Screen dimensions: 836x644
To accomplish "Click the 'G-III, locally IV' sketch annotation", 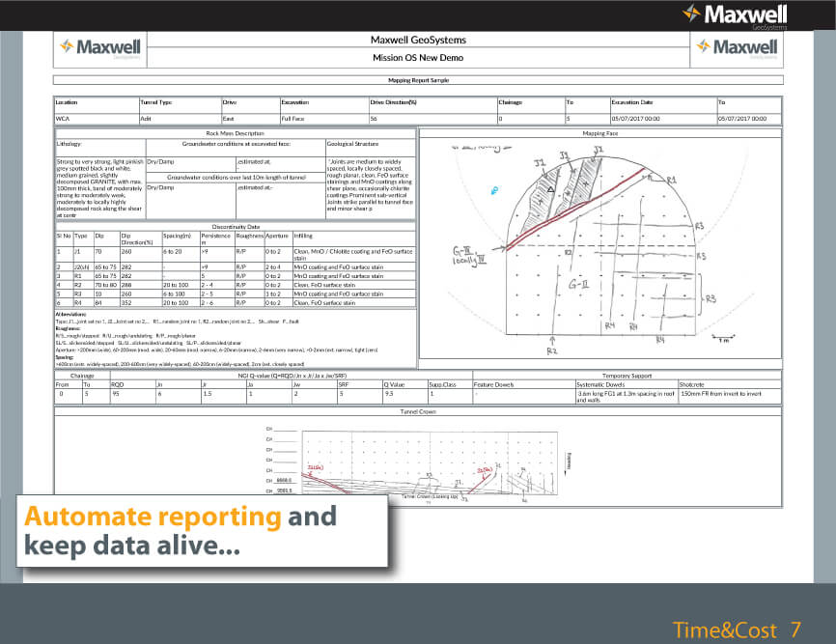I will coord(469,255).
